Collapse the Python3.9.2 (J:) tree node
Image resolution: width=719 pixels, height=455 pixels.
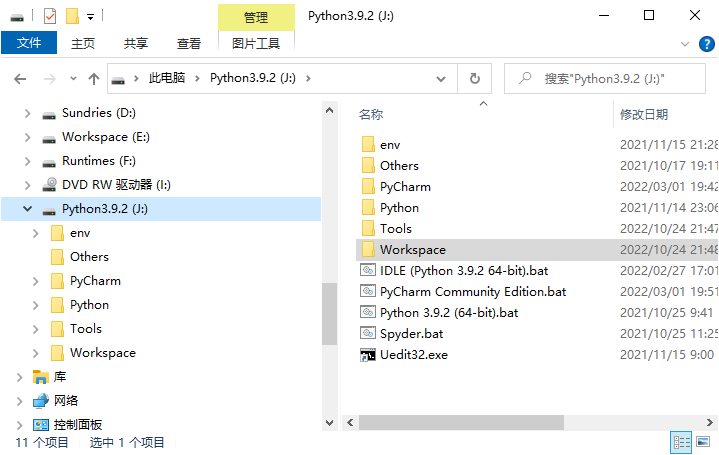[x=27, y=209]
